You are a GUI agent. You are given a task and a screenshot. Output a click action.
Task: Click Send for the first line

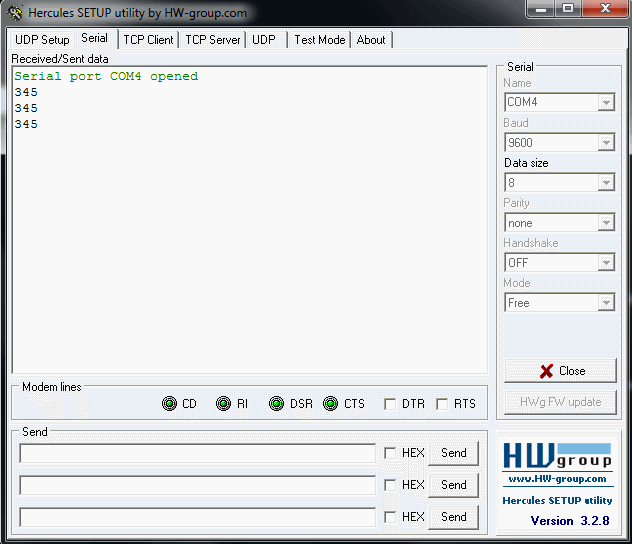point(453,453)
